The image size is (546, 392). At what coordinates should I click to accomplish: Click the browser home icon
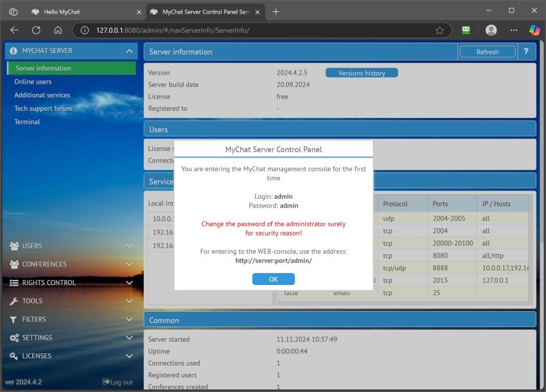click(58, 30)
